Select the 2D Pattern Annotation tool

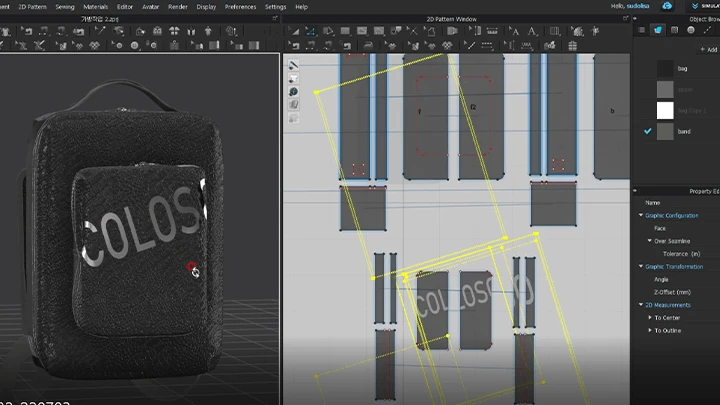[x=531, y=31]
